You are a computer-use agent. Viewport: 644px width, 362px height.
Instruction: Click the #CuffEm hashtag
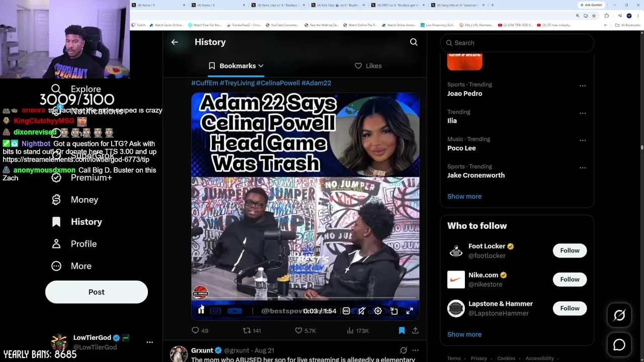(x=205, y=83)
